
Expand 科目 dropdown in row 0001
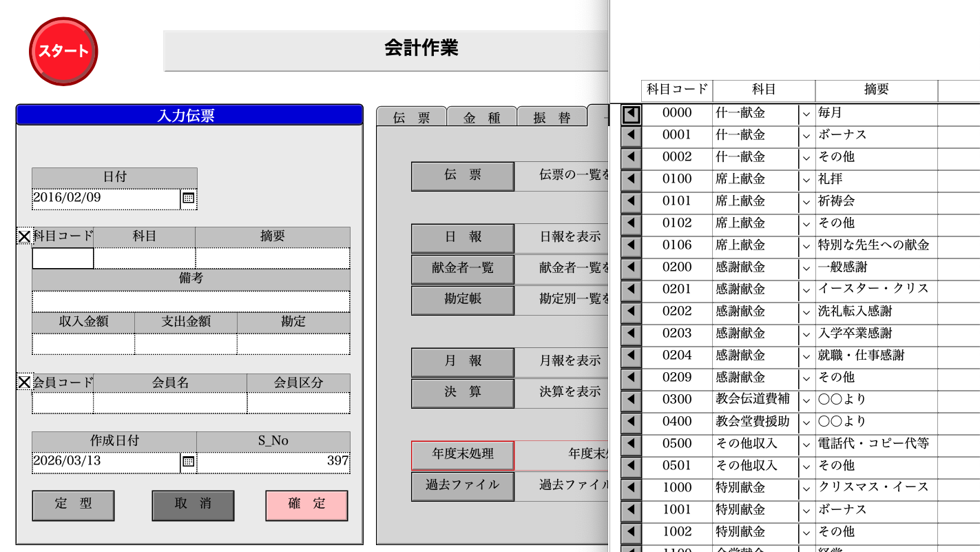806,136
